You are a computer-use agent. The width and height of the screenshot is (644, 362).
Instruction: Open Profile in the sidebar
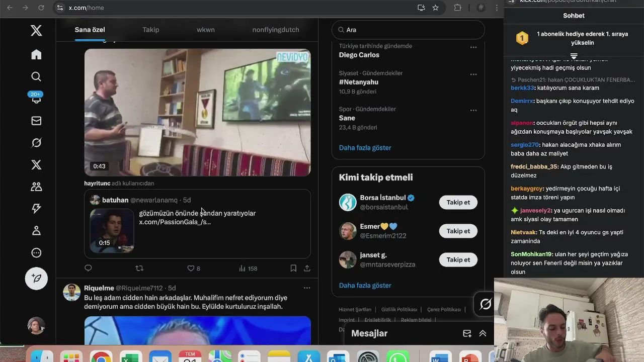pos(36,231)
